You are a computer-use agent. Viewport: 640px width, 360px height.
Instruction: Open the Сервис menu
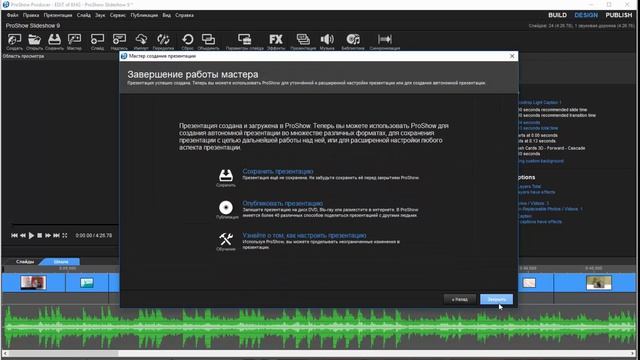click(x=118, y=15)
